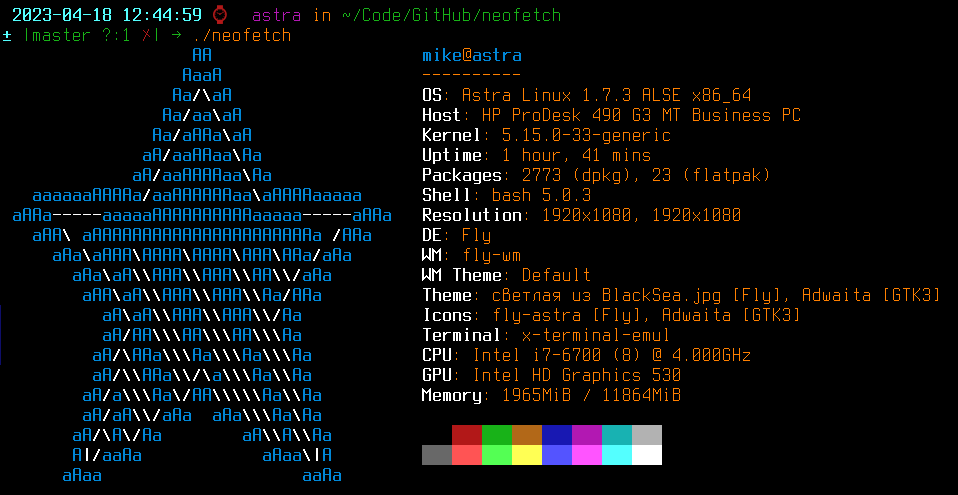958x495 pixels.
Task: Select the bright yellow color block
Action: coord(527,455)
